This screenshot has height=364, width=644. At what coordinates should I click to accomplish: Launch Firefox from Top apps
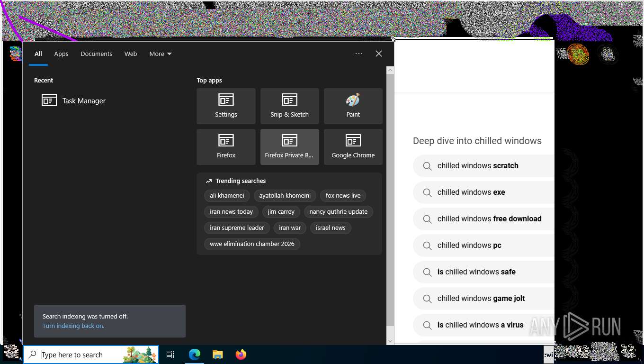pyautogui.click(x=226, y=147)
